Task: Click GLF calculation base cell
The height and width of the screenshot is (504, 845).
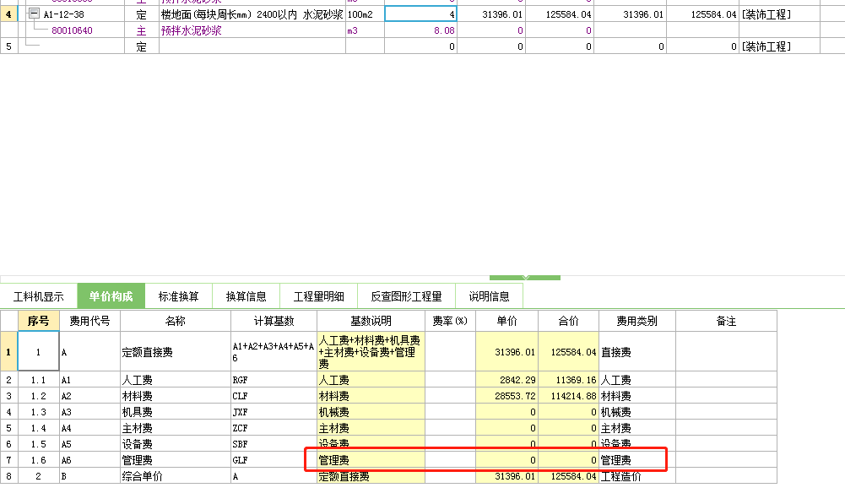Action: 274,460
